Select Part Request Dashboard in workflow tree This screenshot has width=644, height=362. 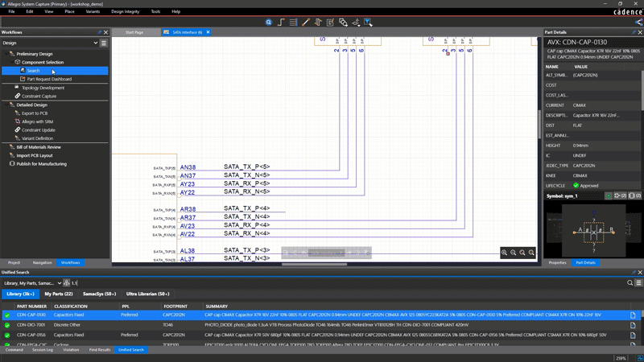click(x=49, y=79)
